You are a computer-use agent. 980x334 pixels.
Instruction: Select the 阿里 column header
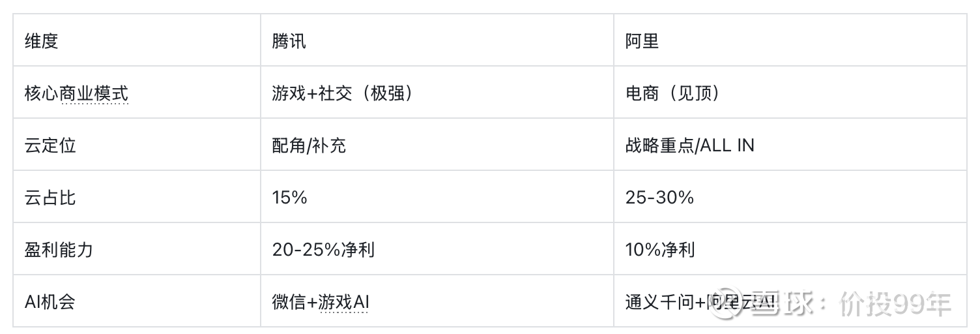coord(642,41)
